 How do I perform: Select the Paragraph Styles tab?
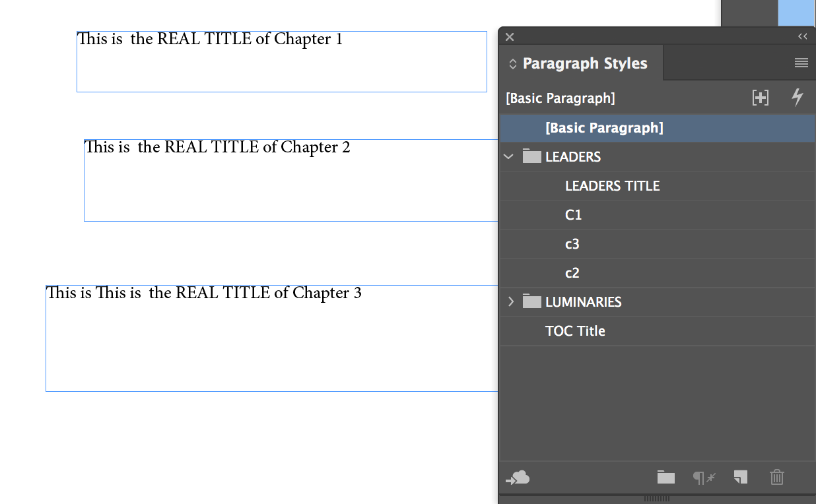[x=584, y=64]
